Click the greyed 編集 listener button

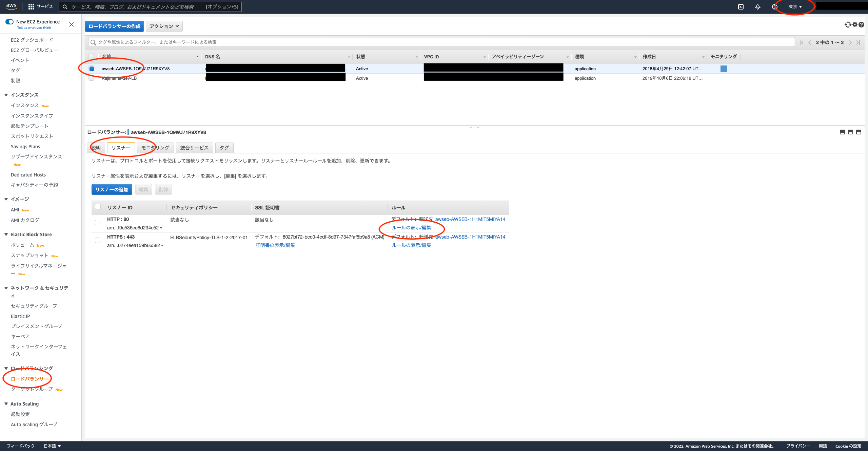(143, 190)
